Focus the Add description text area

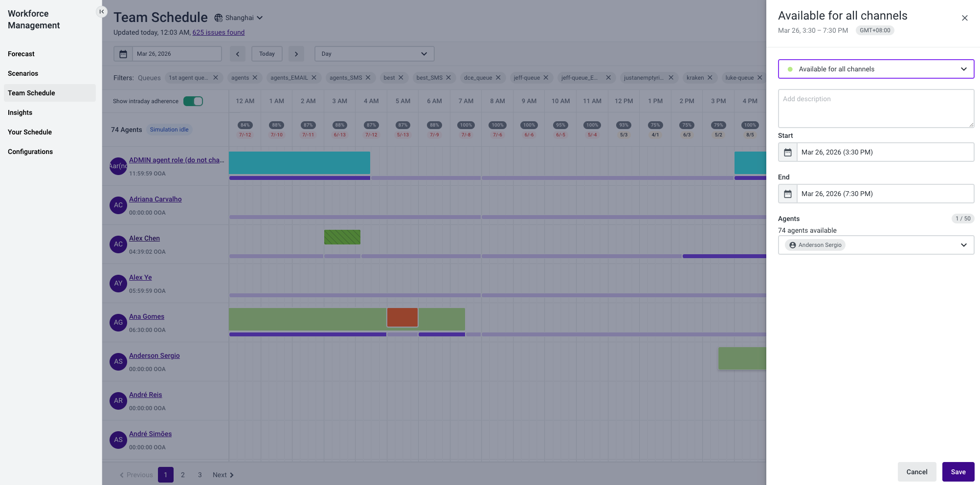point(876,109)
